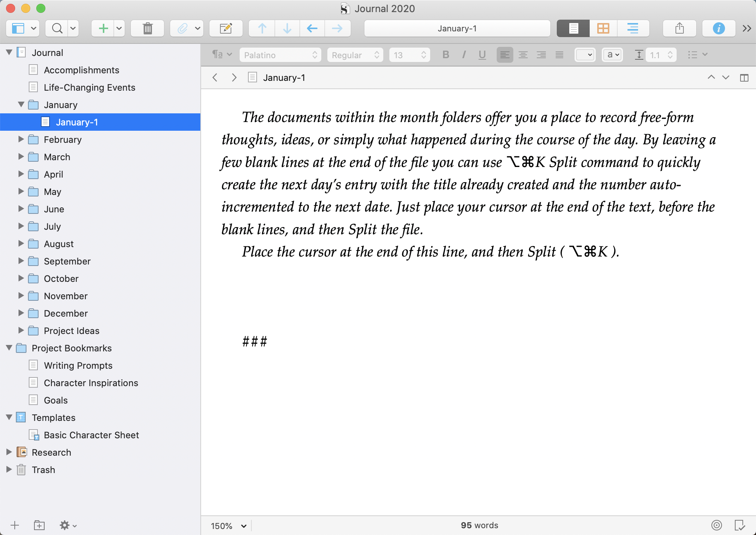Open the line spacing 1.1 selector

click(661, 55)
